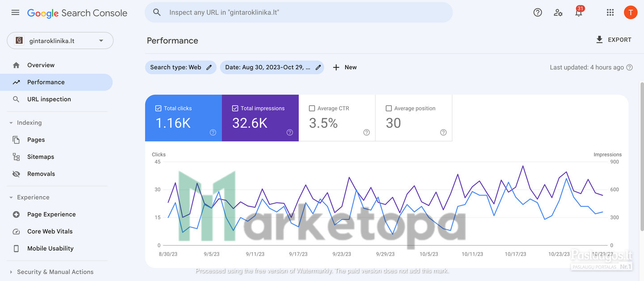
Task: Click the 32.6K total impressions value
Action: pos(250,123)
